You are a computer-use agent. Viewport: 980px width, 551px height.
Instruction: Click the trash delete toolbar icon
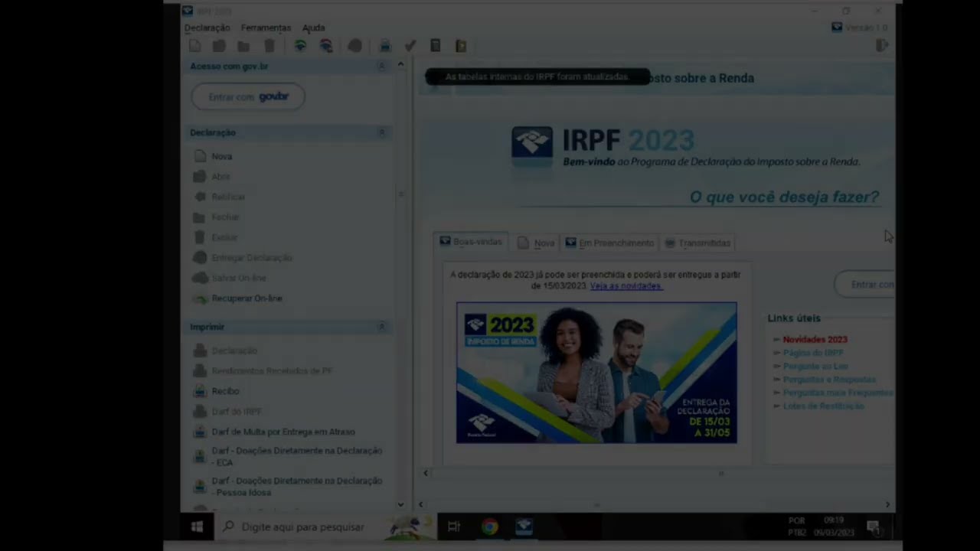point(269,46)
